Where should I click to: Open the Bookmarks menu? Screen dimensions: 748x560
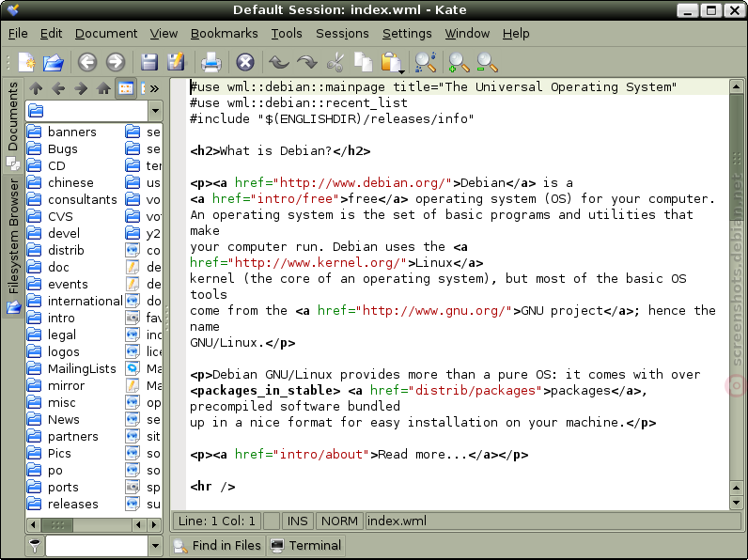pos(225,34)
